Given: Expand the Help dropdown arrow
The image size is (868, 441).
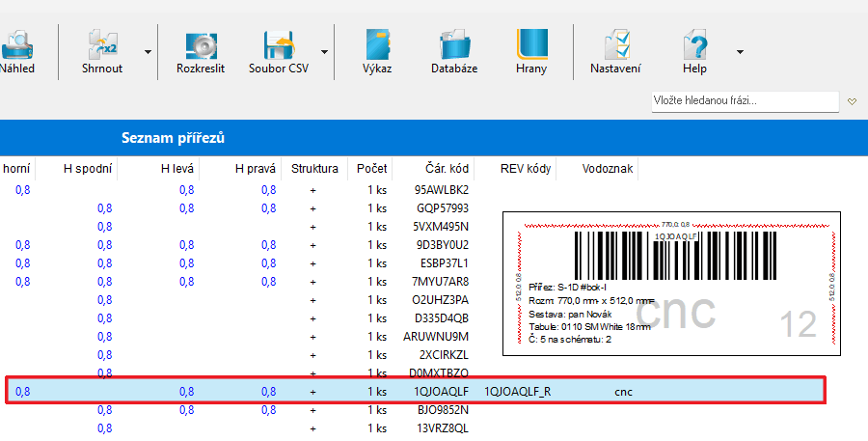Looking at the screenshot, I should tap(739, 51).
